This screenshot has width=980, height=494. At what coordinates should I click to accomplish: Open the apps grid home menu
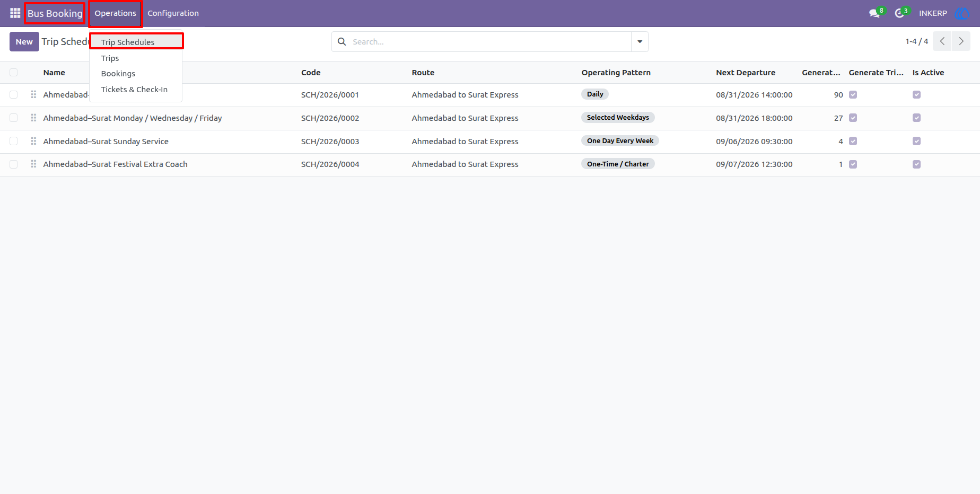click(x=15, y=13)
